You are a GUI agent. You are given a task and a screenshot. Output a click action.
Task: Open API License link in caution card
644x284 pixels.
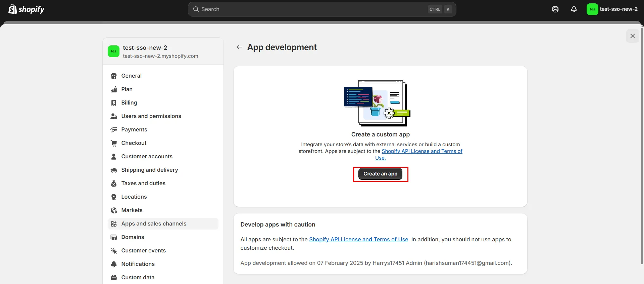point(358,240)
